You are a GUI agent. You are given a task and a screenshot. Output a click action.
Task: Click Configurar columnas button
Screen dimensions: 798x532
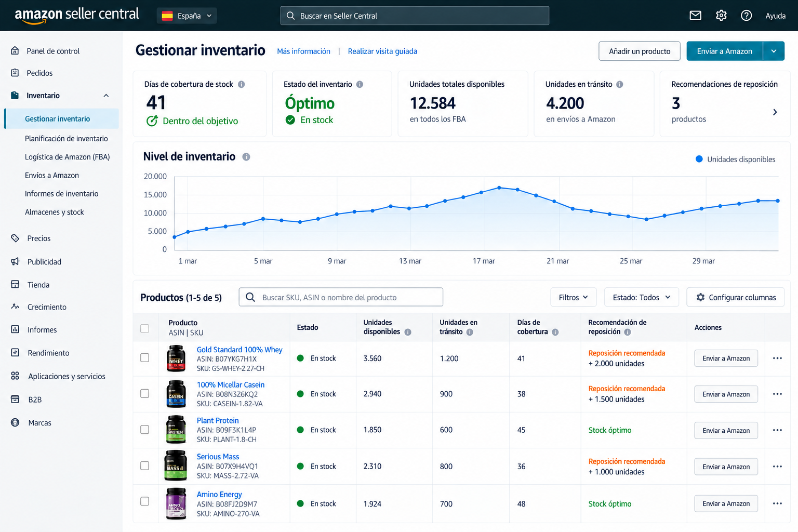[x=736, y=297]
